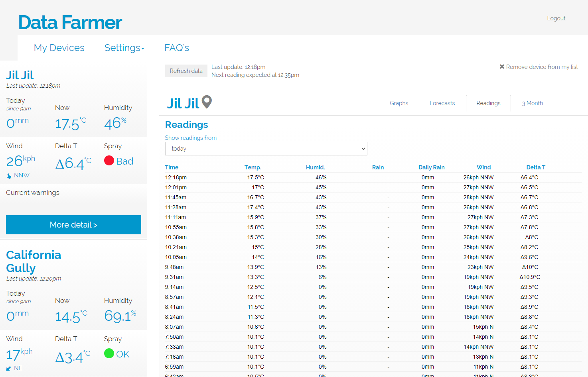This screenshot has height=377, width=588.
Task: Click the red Bad spray indicator
Action: (x=109, y=161)
